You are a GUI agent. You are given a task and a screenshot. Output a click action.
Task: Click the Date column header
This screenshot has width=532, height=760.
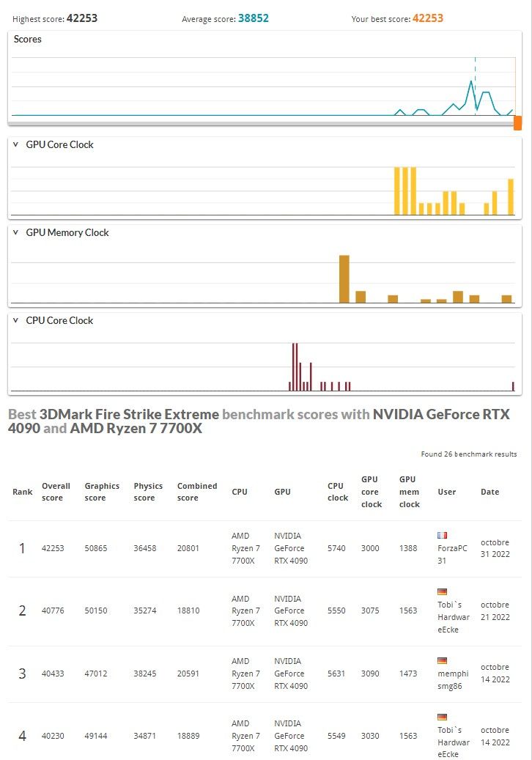(x=489, y=492)
